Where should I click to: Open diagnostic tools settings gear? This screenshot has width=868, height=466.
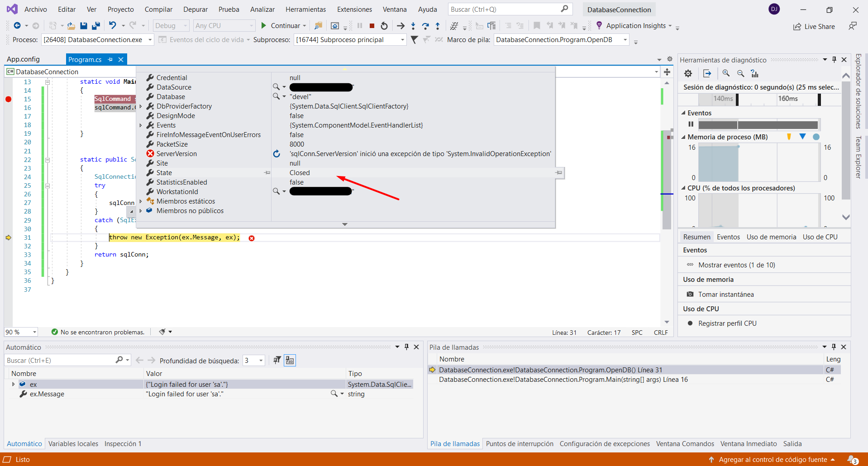[x=688, y=73]
